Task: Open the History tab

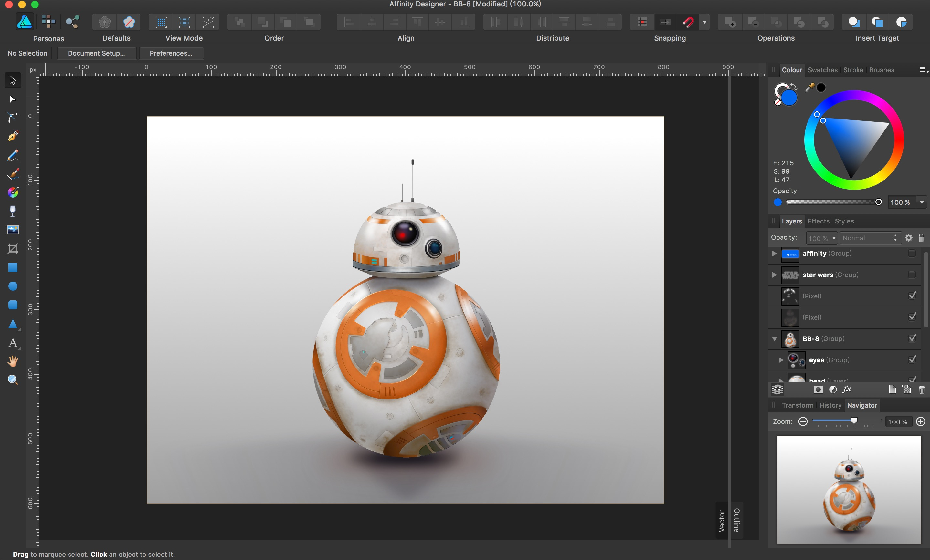Action: point(830,405)
